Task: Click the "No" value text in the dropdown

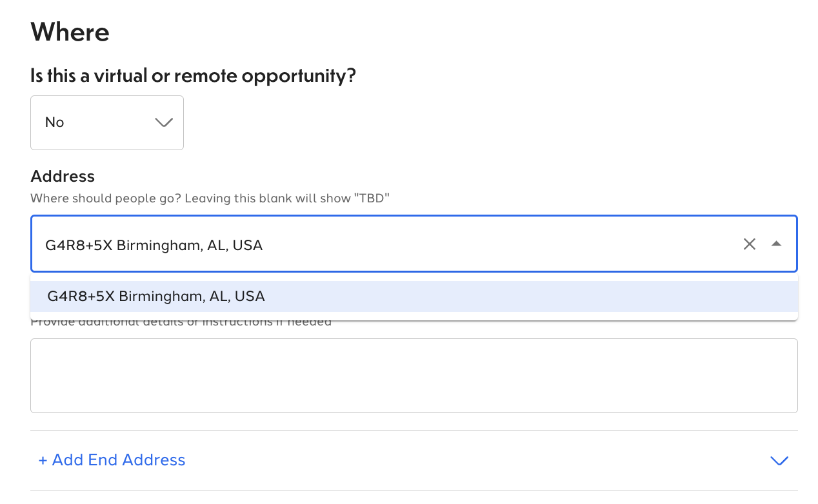Action: pos(55,122)
